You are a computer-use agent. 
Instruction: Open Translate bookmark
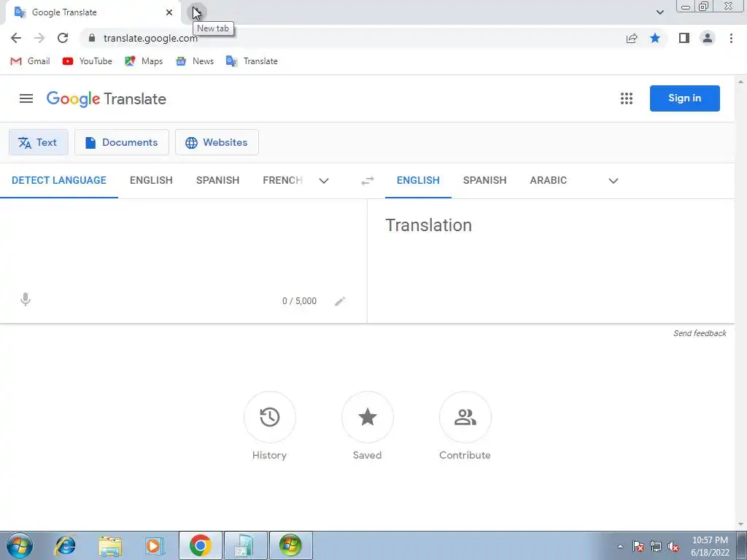252,61
